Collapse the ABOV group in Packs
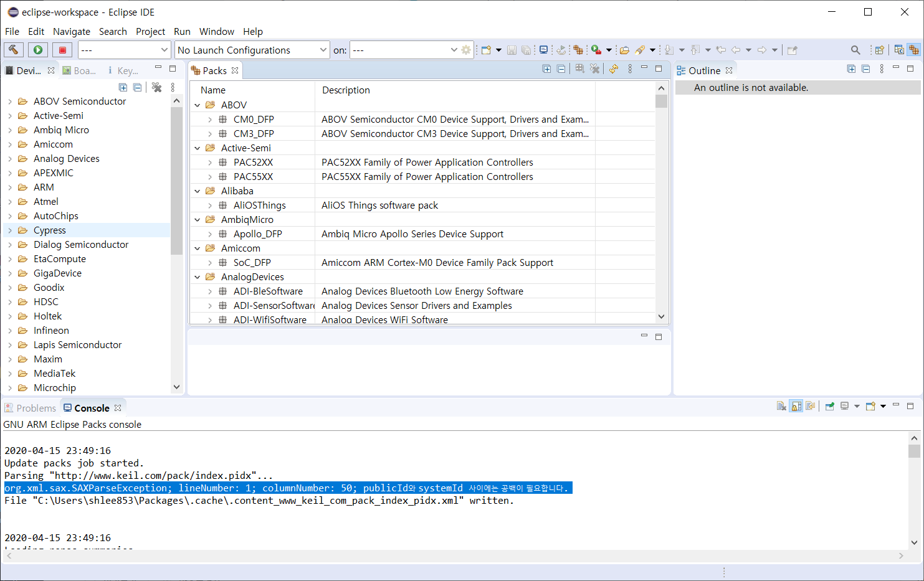 (x=198, y=105)
